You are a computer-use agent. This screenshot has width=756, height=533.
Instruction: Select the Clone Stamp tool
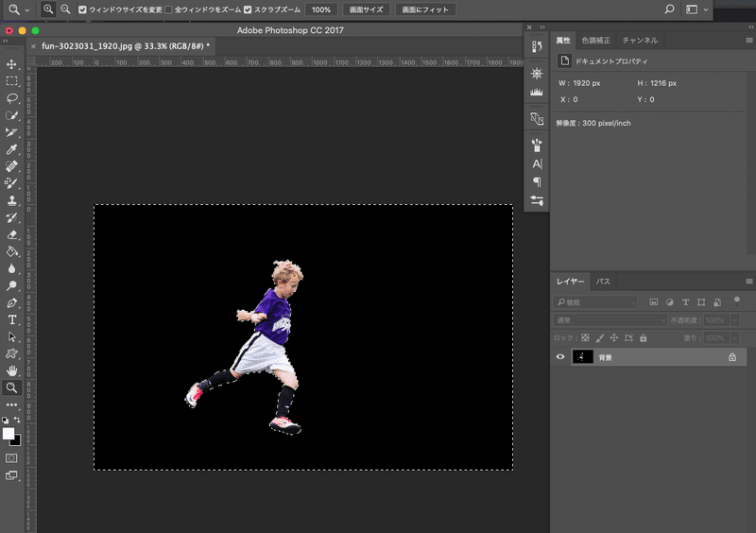click(11, 200)
